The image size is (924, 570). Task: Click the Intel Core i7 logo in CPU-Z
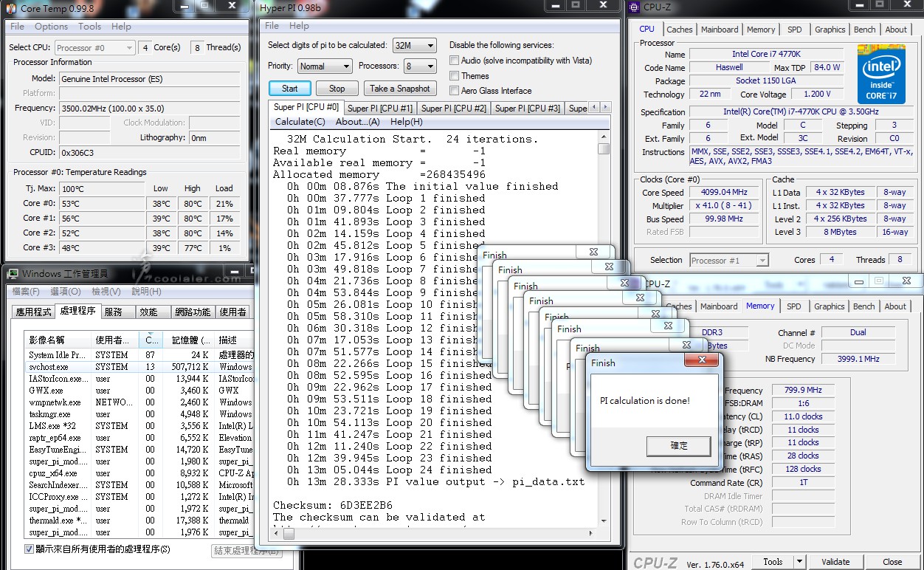coord(881,75)
